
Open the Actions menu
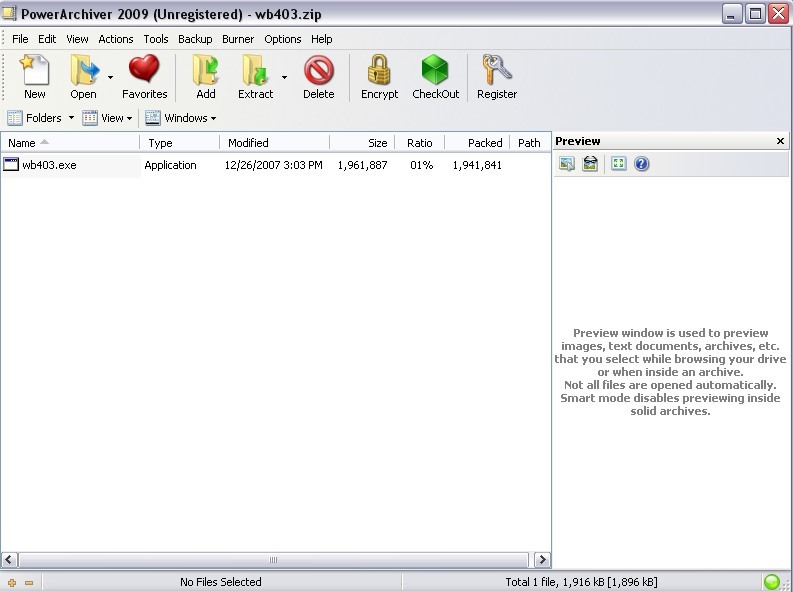(x=116, y=39)
